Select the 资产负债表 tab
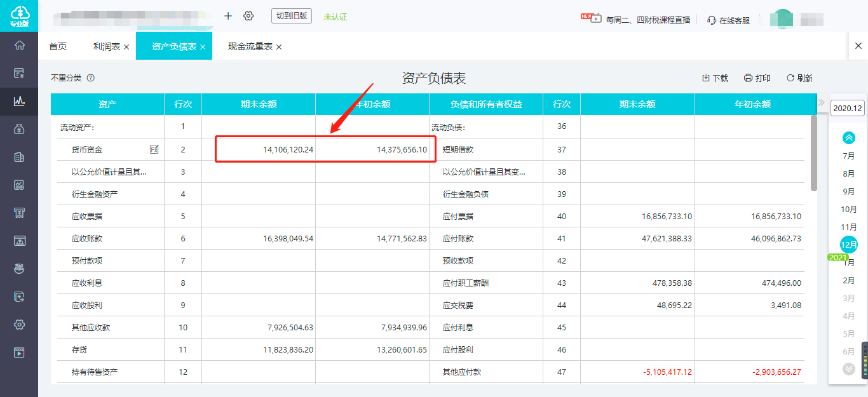 (x=174, y=46)
